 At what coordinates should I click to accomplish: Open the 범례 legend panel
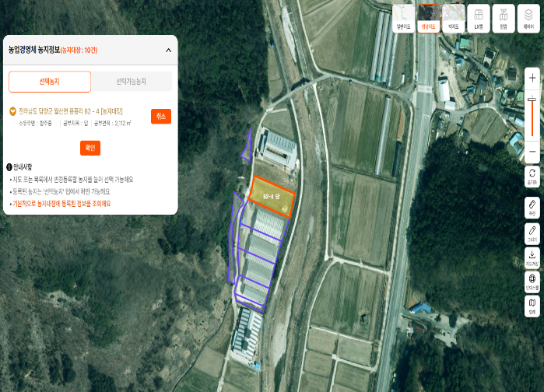click(x=532, y=306)
